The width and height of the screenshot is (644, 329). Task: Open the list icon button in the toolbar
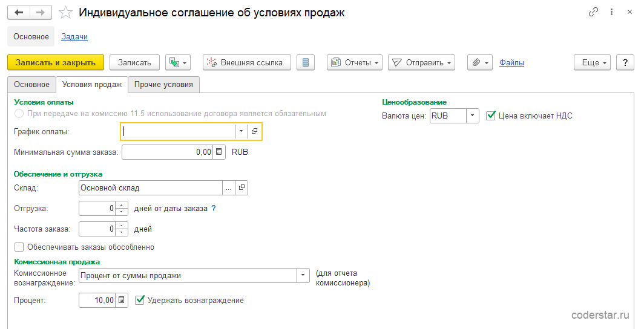(x=306, y=62)
